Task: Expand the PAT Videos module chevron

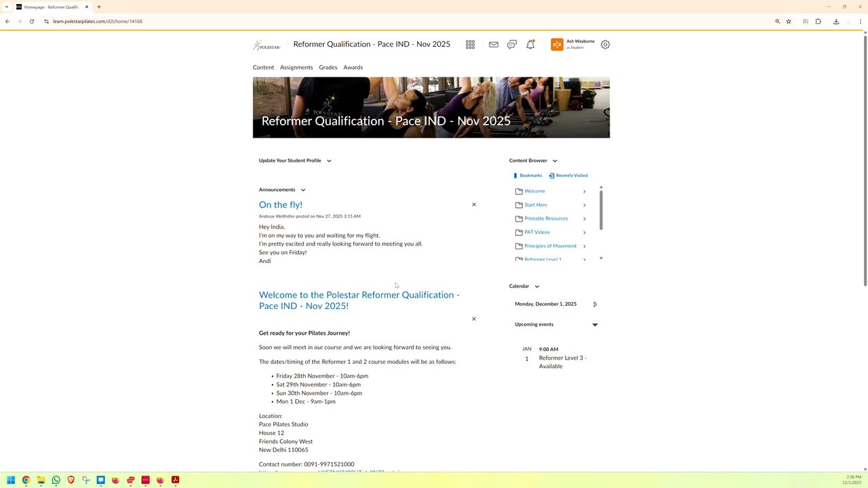Action: [585, 232]
